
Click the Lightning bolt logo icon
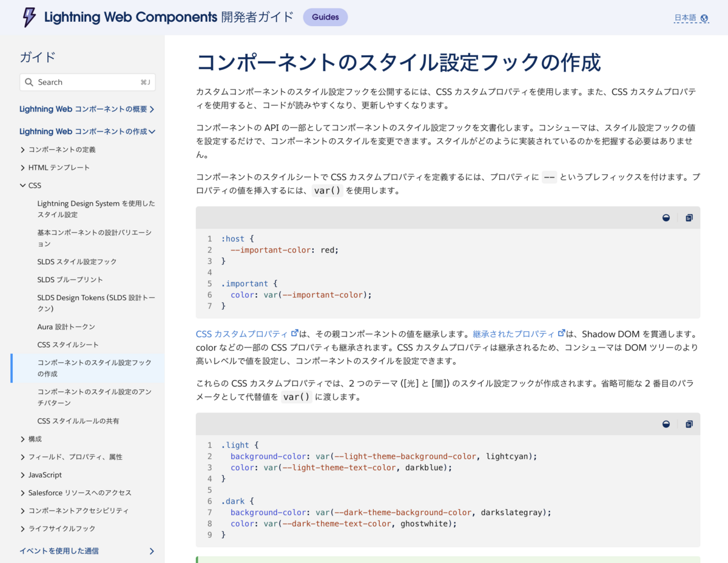pos(29,17)
